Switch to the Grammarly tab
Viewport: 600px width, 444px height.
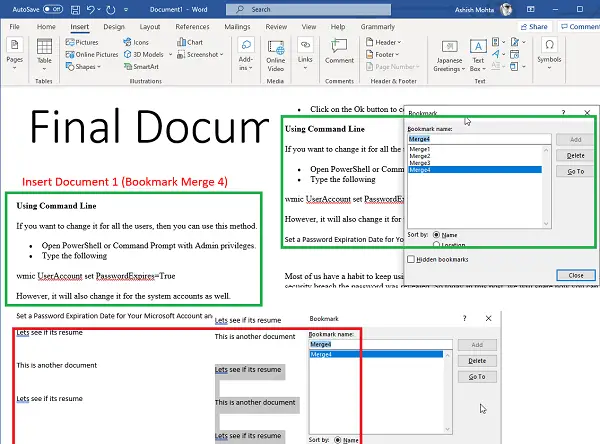[x=378, y=27]
